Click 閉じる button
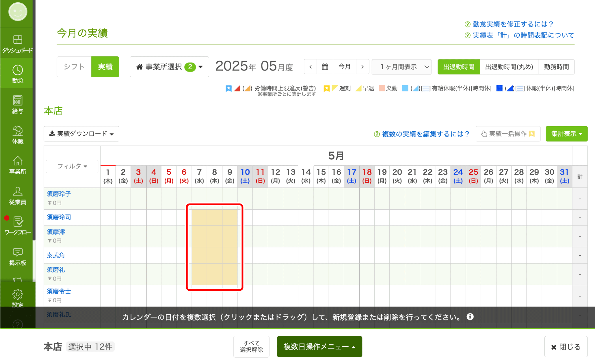 pos(566,347)
